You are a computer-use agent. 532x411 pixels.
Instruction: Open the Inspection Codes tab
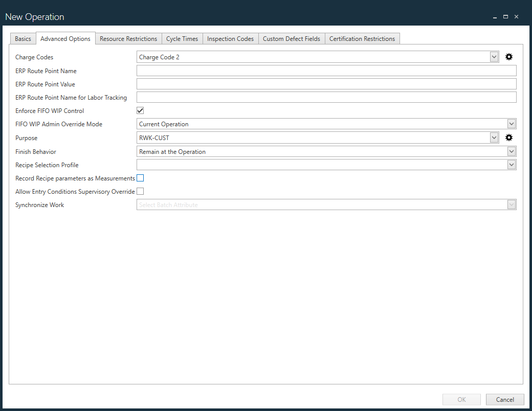230,38
